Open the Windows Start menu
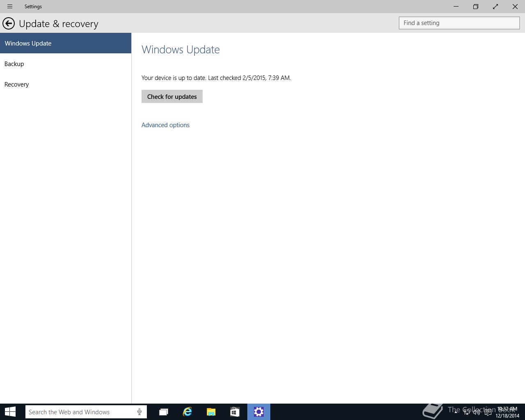Screen dimensions: 525x420 point(10,412)
